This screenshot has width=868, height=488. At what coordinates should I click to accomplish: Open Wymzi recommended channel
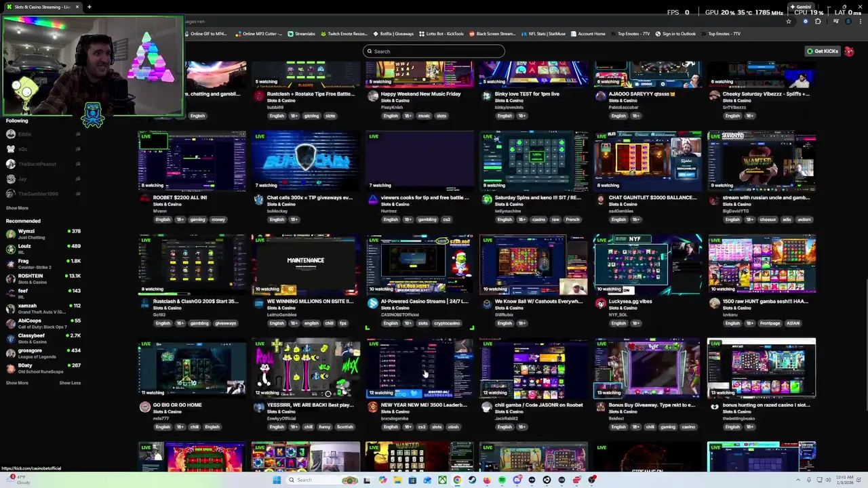point(42,234)
